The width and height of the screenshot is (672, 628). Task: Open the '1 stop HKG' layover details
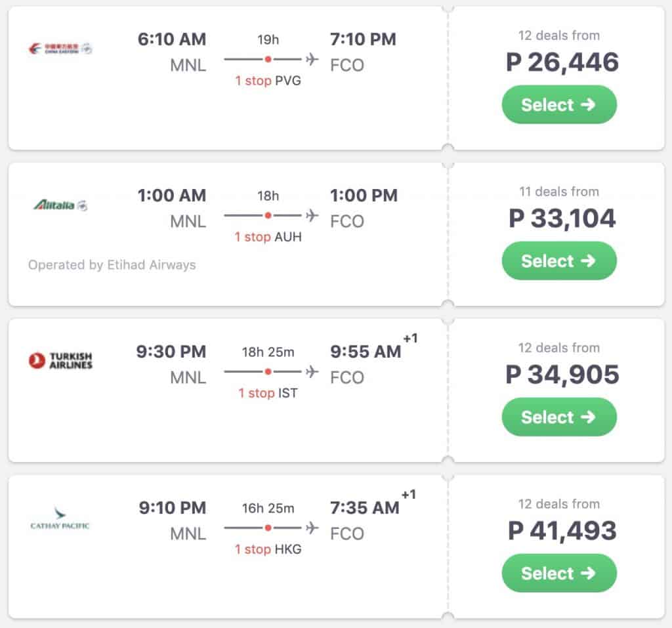(x=268, y=549)
